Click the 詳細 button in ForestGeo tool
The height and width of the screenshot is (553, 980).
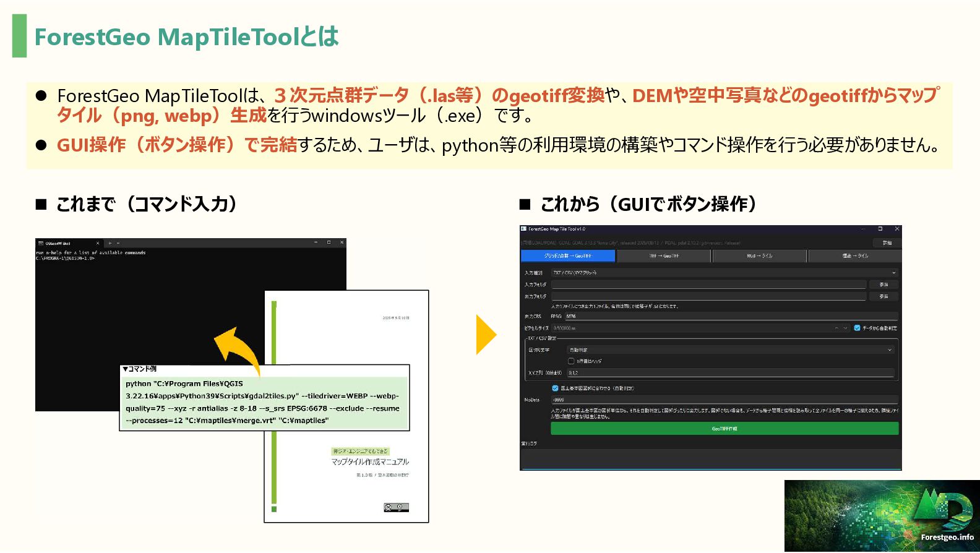[x=887, y=242]
